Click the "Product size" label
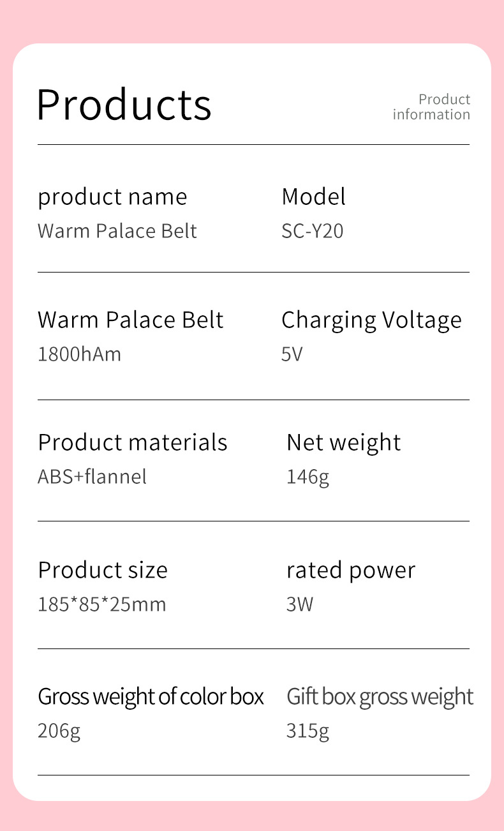The width and height of the screenshot is (504, 831). 103,570
